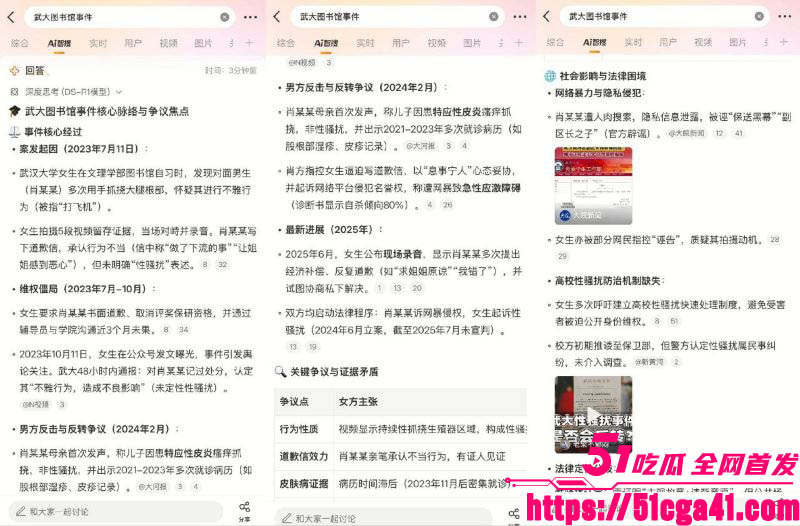The width and height of the screenshot is (800, 526).
Task: Click heading 武大图书馆事件核心脉络与争议焦点
Action: click(x=107, y=111)
